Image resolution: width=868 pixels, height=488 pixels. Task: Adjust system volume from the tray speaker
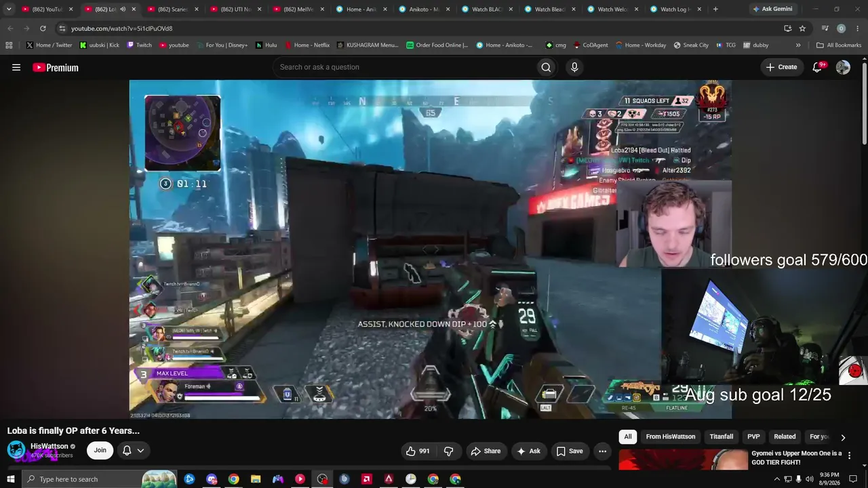coord(810,479)
